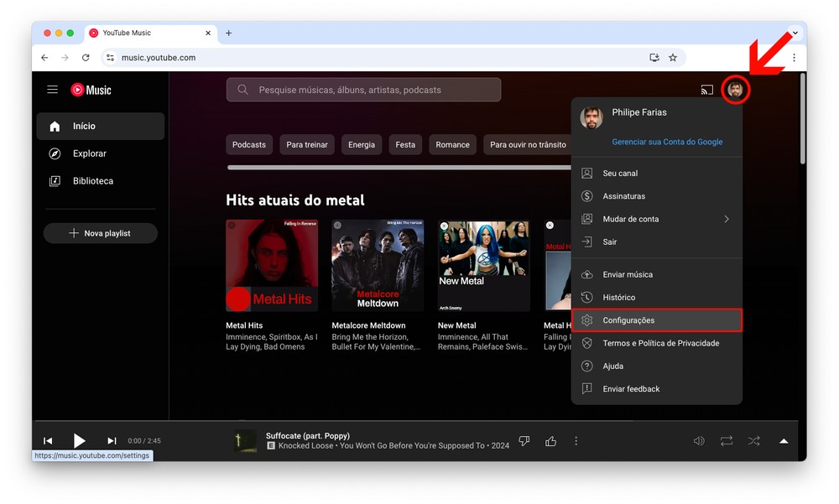839x504 pixels.
Task: Skip to the next track
Action: click(112, 440)
